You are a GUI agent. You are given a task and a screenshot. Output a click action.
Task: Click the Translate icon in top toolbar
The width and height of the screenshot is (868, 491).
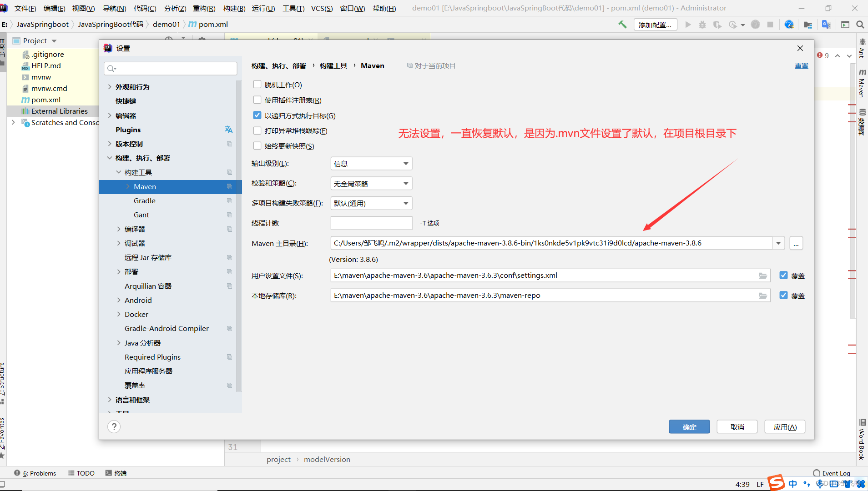827,25
